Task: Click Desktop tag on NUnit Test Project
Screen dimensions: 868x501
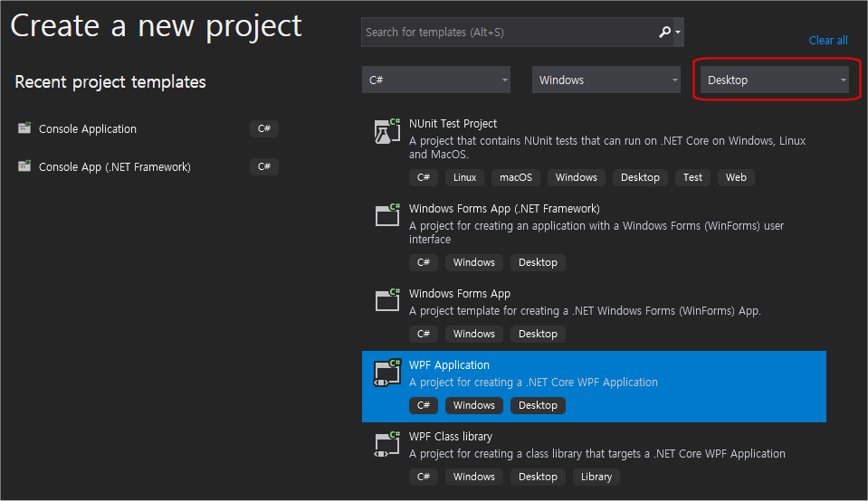Action: (640, 177)
